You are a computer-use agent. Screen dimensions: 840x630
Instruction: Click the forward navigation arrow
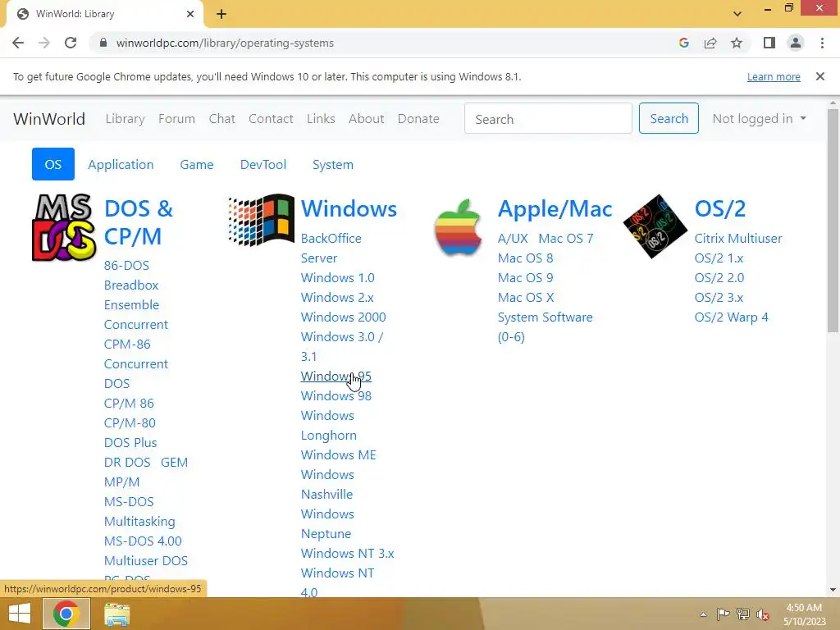pos(44,43)
